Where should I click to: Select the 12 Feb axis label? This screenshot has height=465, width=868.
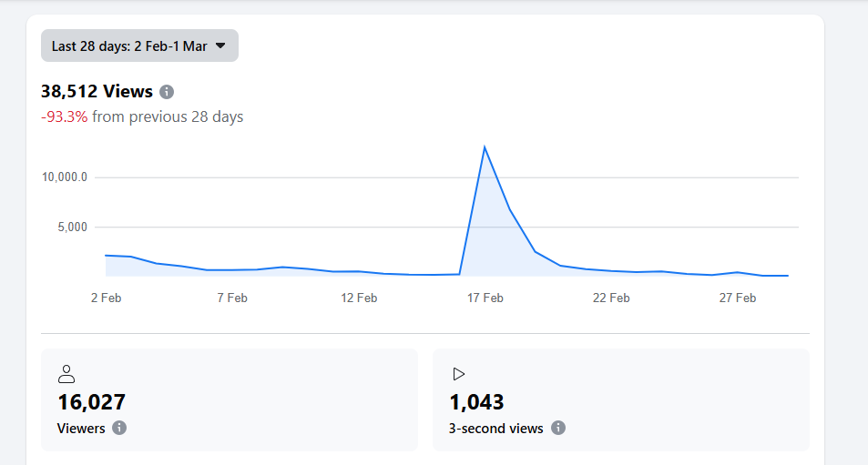pos(359,298)
